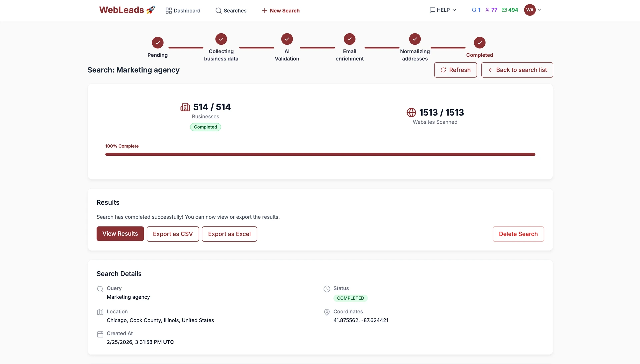
Task: Click the green email counter showing 494
Action: point(510,10)
